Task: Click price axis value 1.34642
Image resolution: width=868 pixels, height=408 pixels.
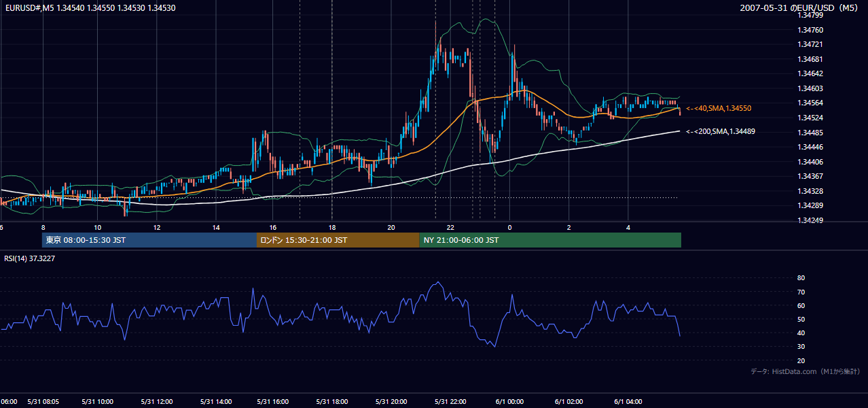Action: point(809,73)
